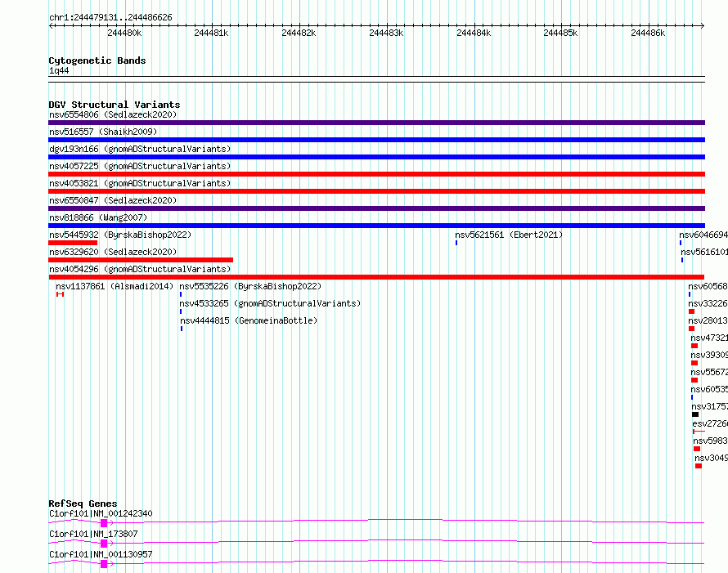The image size is (728, 573).
Task: Open variant label nsv6329620 (Sedlazeck2020)
Action: pos(113,252)
